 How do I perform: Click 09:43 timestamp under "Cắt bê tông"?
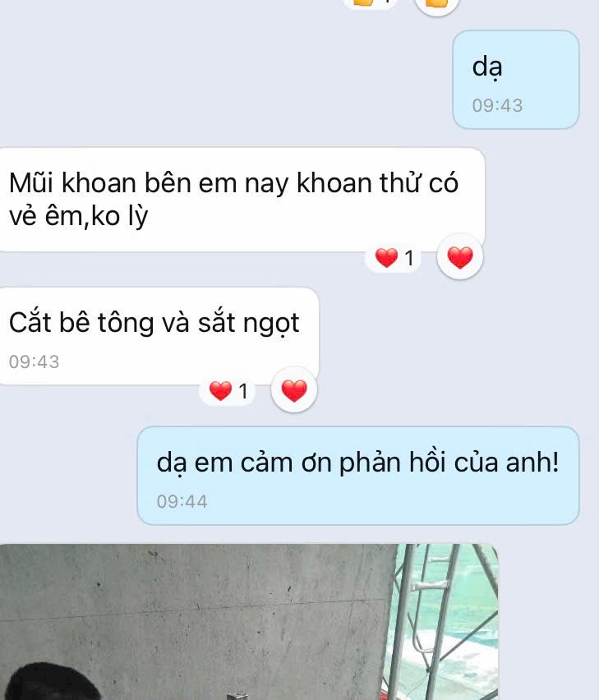[34, 362]
